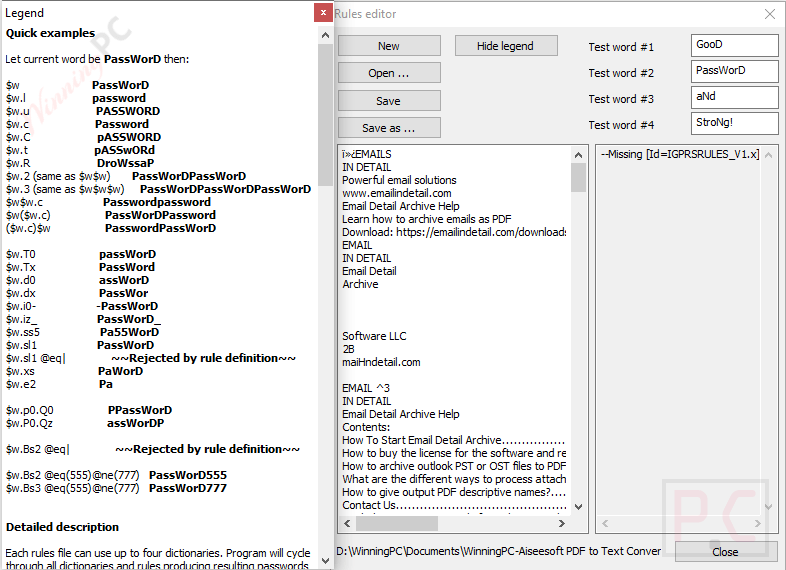786x570 pixels.
Task: Click the Open ... button
Action: [389, 73]
